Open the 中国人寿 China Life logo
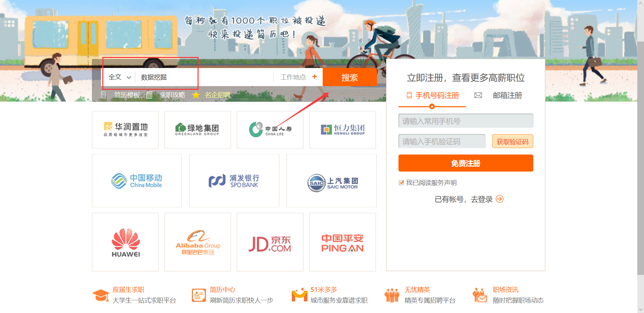 coord(270,130)
